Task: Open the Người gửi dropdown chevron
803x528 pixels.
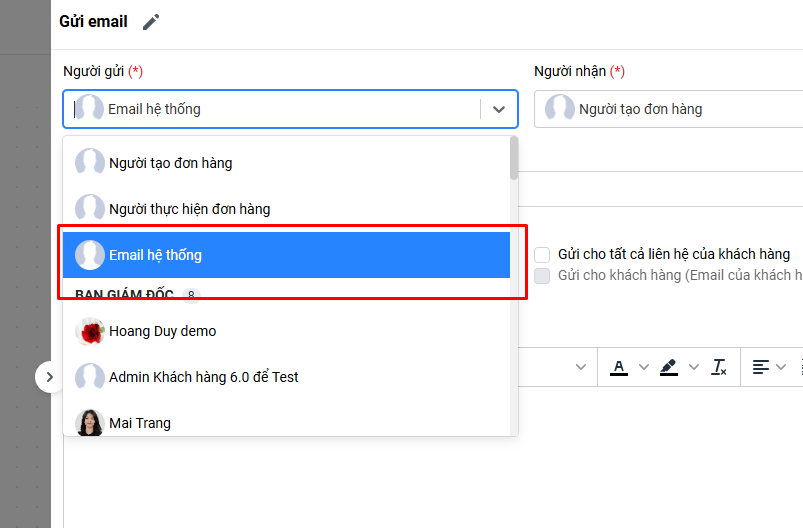Action: (499, 109)
